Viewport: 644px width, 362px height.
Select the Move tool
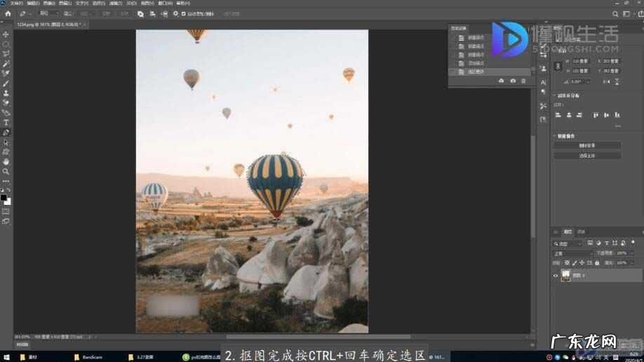tap(6, 34)
